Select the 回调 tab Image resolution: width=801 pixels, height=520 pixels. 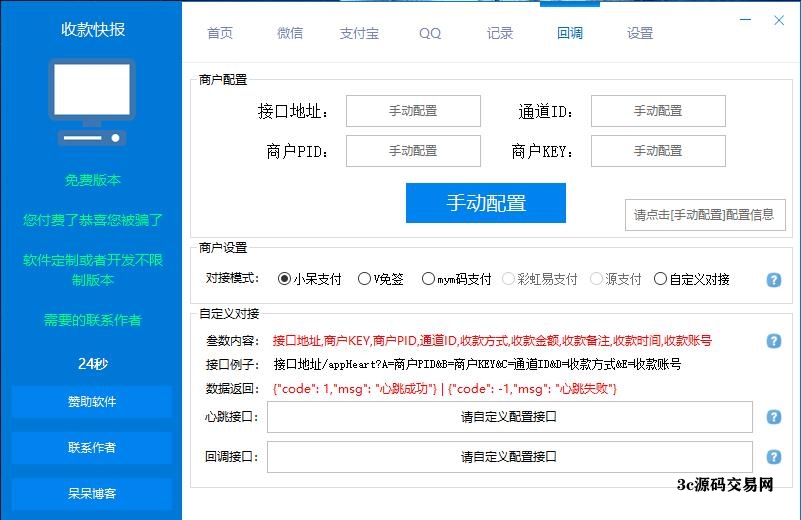coord(570,33)
